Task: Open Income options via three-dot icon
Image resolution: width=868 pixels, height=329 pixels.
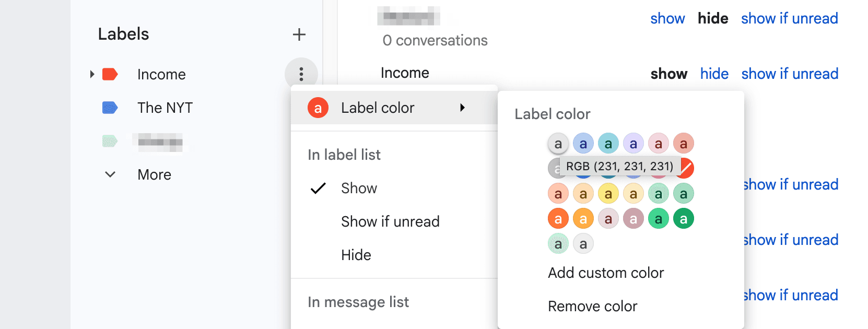Action: 301,74
